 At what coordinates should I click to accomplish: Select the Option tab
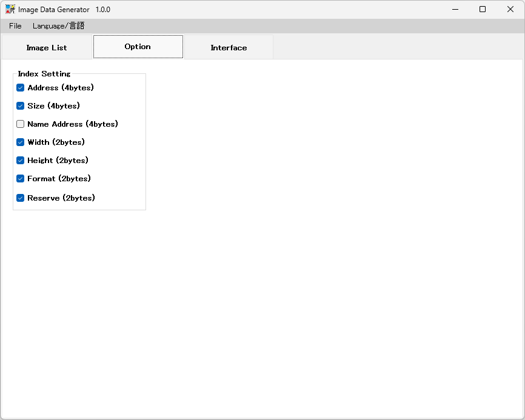pyautogui.click(x=138, y=47)
